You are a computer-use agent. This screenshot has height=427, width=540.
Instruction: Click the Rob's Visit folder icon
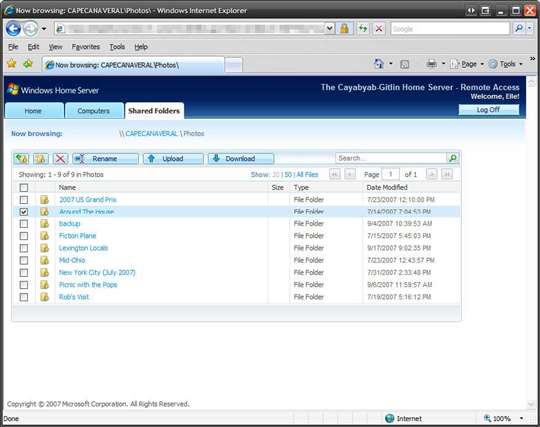tap(44, 297)
